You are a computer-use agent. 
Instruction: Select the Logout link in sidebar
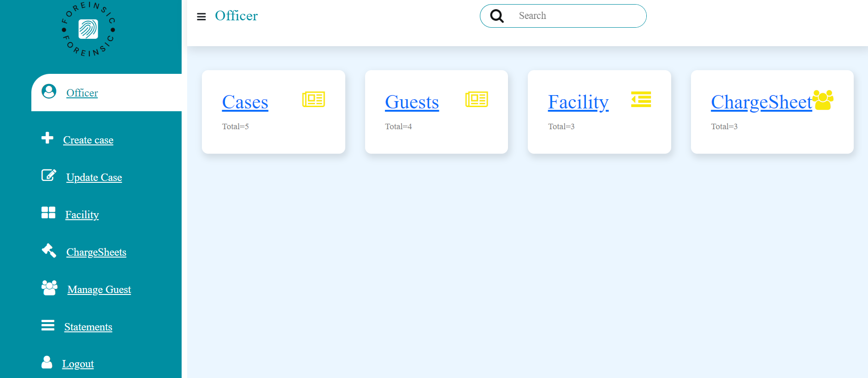(78, 364)
